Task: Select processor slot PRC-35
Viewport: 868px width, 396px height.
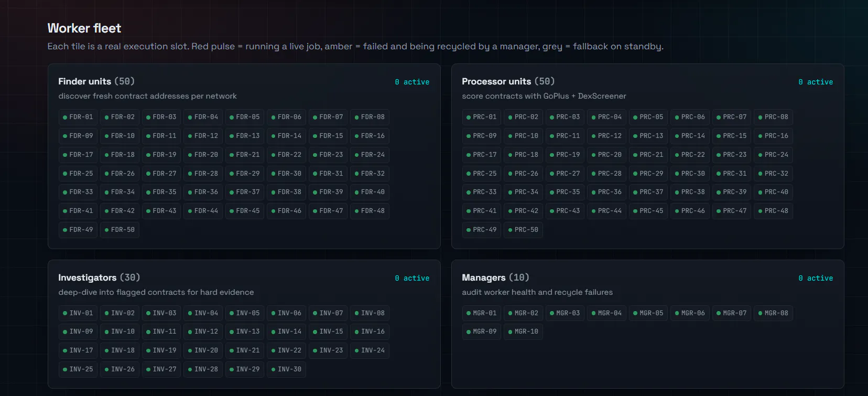Action: point(565,192)
